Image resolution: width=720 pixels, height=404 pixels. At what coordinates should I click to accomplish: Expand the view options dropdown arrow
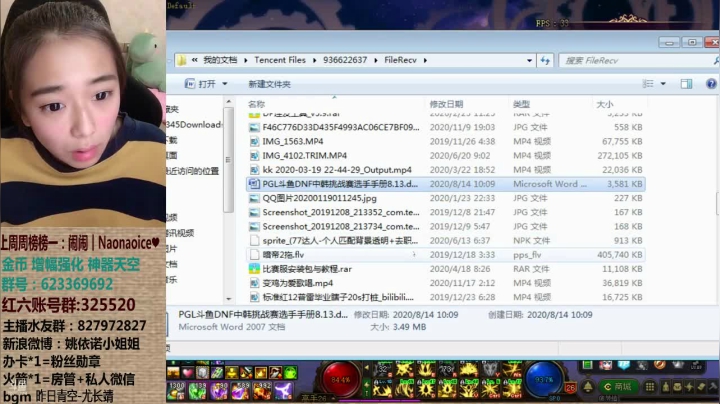pos(663,84)
